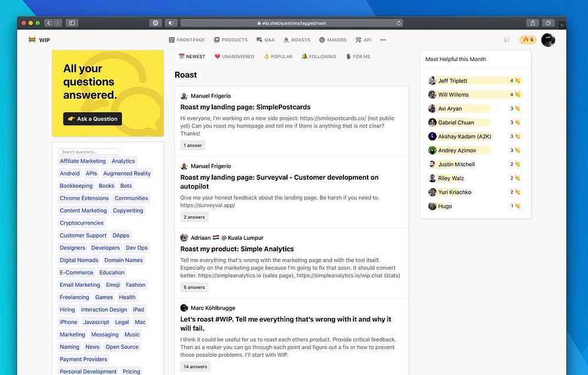The width and height of the screenshot is (588, 375).
Task: Open the Surveyval landing page roast question
Action: coord(279,182)
